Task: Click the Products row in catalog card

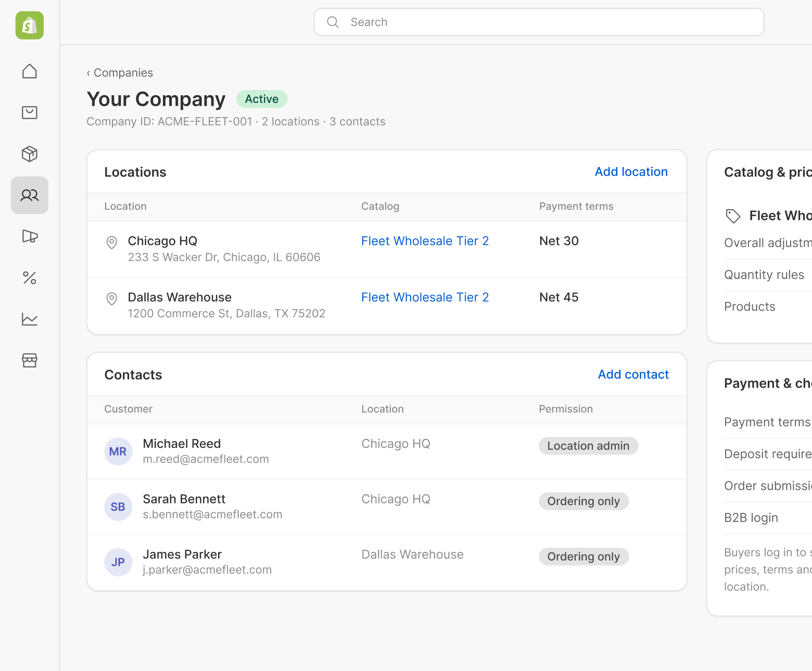Action: point(768,307)
